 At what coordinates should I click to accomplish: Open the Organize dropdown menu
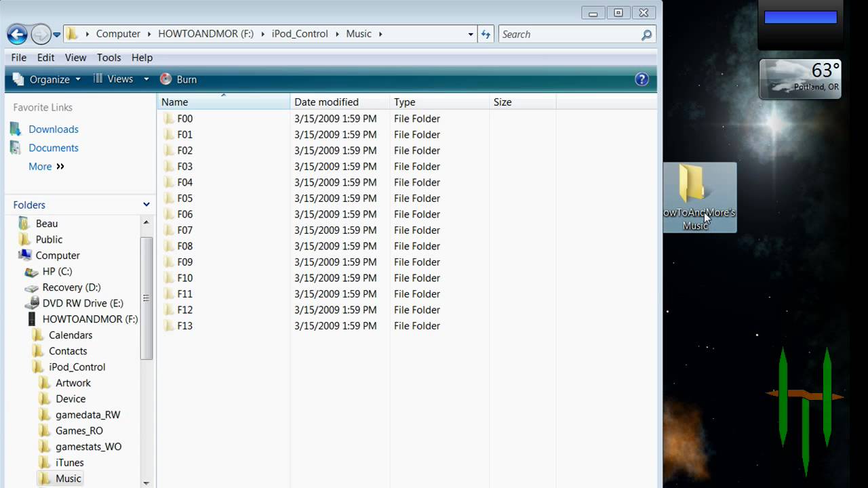47,79
